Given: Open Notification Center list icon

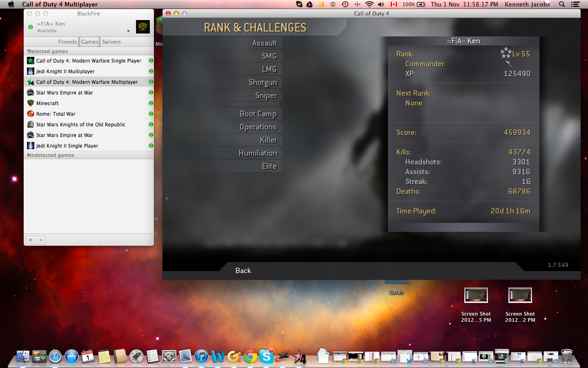Looking at the screenshot, I should pyautogui.click(x=575, y=4).
